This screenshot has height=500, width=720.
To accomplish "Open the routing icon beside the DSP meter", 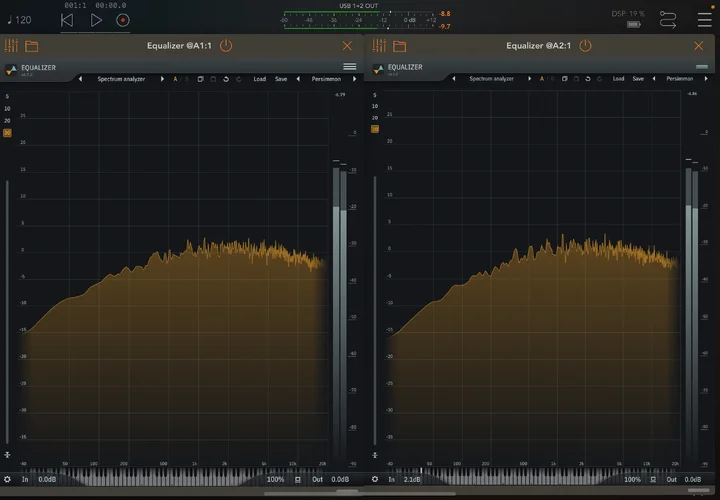I will click(669, 19).
